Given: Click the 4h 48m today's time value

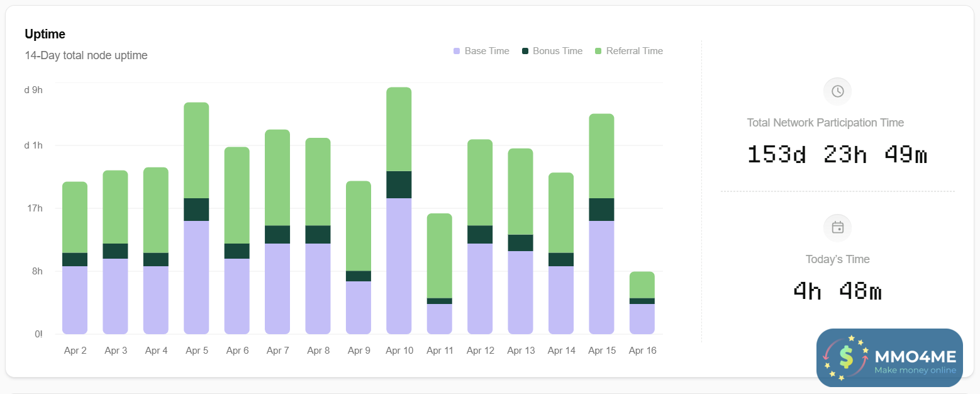Looking at the screenshot, I should pos(837,291).
